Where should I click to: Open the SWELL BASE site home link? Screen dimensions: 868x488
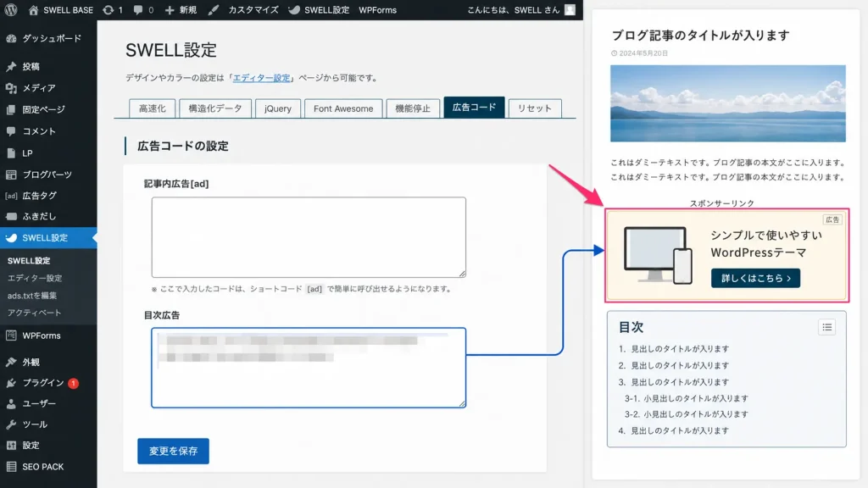[60, 10]
